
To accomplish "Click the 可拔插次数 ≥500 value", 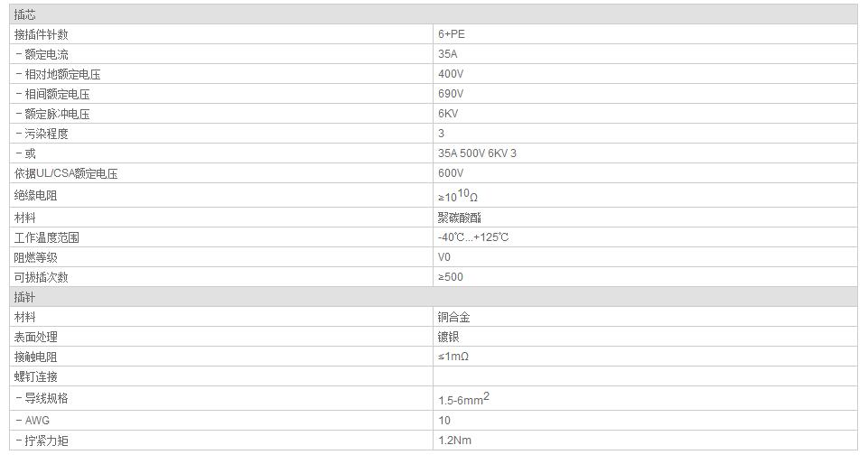I will 451,277.
